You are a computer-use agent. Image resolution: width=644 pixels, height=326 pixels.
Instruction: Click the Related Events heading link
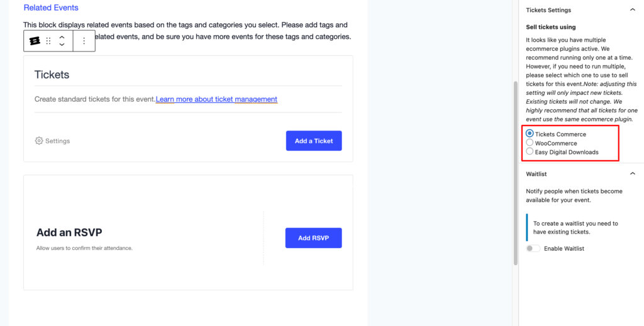51,8
